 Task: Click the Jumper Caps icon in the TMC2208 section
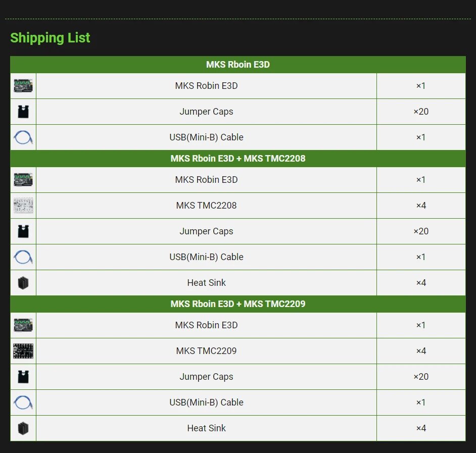click(23, 231)
